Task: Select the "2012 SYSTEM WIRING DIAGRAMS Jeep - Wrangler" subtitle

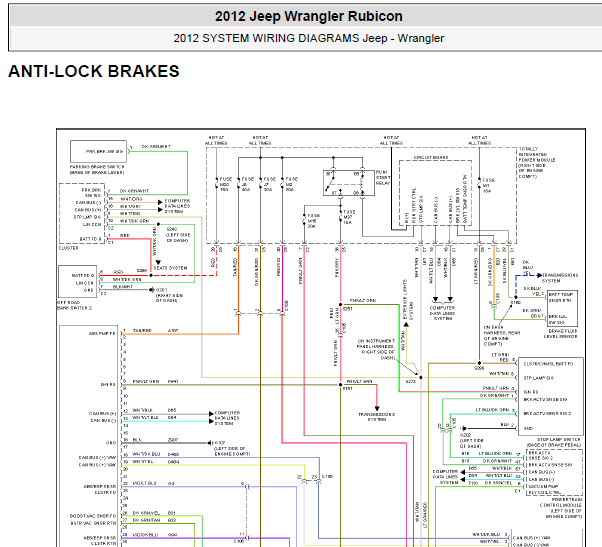Action: pos(308,38)
